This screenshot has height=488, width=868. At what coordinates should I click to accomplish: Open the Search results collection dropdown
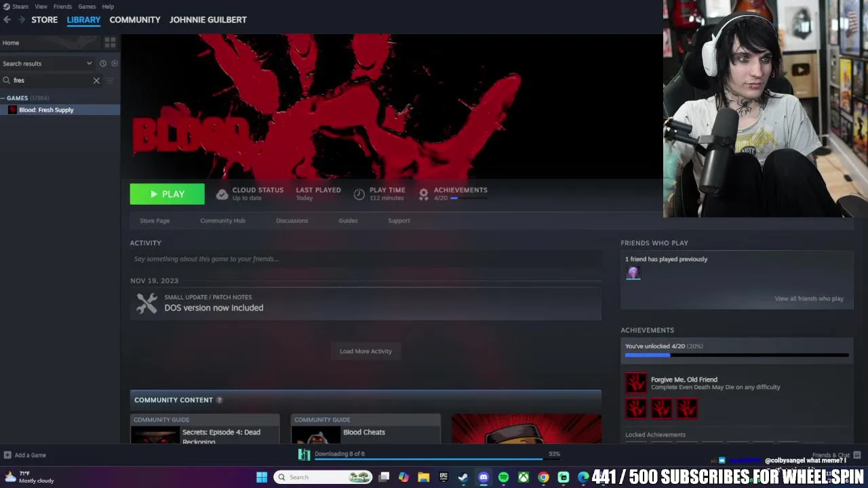47,63
